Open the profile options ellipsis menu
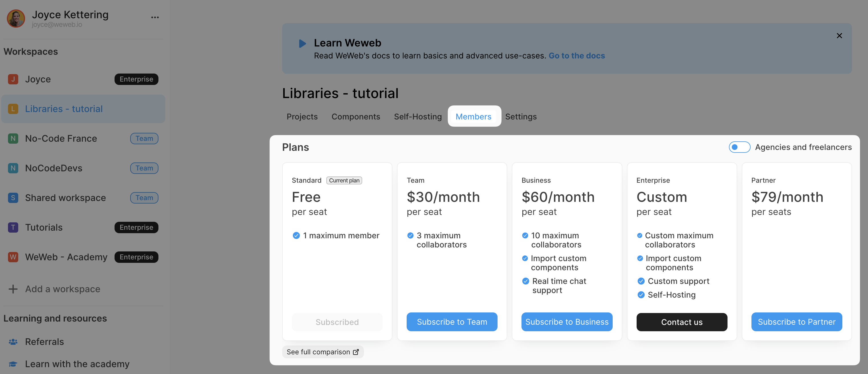The height and width of the screenshot is (374, 868). [x=155, y=17]
